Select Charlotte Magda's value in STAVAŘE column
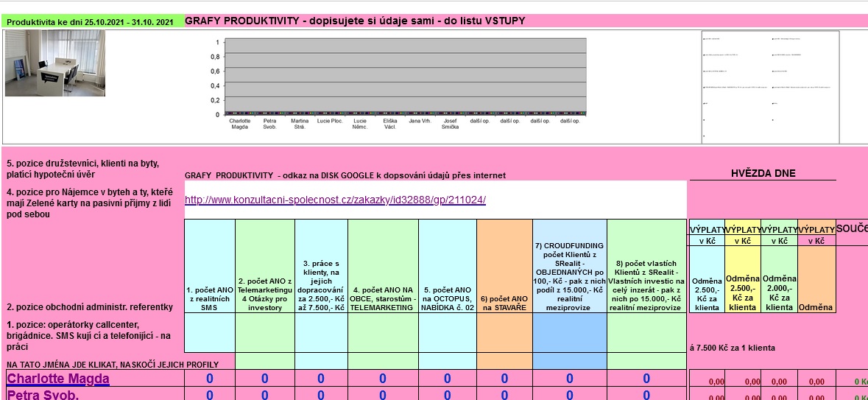This screenshot has height=400, width=868. 504,379
